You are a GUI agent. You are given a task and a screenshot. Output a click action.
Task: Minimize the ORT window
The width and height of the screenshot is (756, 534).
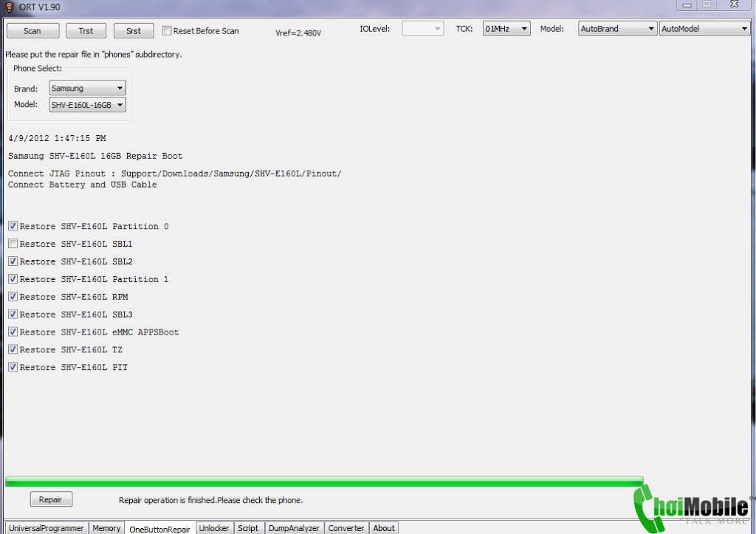coord(687,5)
